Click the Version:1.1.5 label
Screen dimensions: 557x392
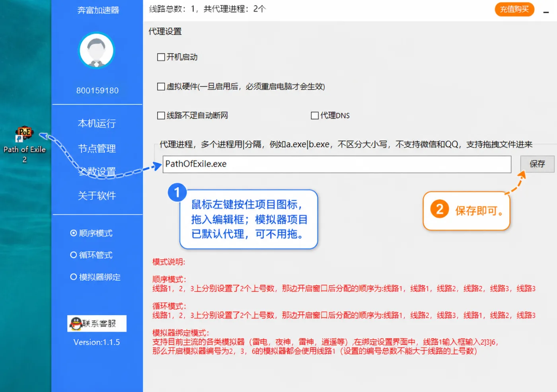coord(97,342)
